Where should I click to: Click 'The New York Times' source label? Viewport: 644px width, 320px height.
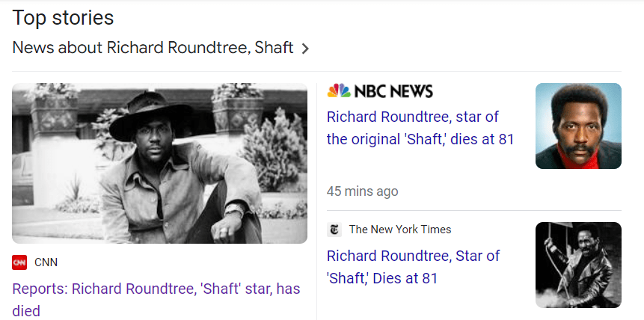(x=400, y=230)
